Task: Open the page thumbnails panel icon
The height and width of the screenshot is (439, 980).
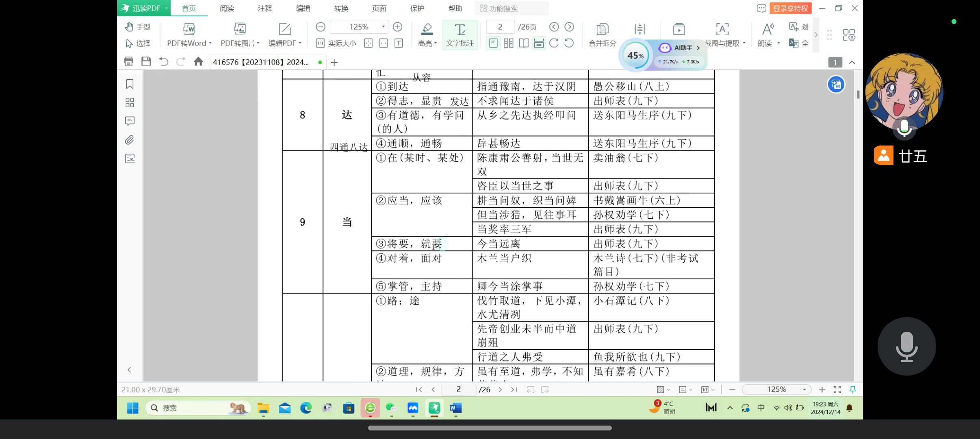Action: (130, 102)
